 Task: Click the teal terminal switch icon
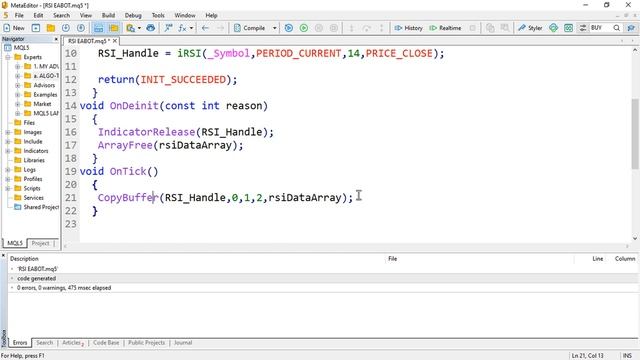click(568, 28)
